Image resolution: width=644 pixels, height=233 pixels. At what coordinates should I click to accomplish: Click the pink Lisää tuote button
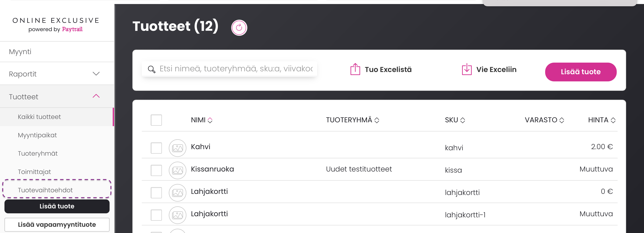[x=580, y=72]
